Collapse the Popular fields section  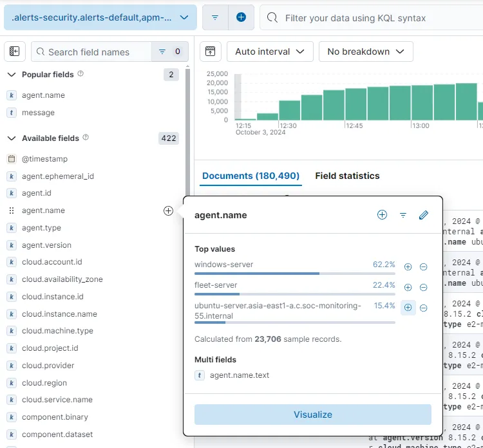coord(11,75)
